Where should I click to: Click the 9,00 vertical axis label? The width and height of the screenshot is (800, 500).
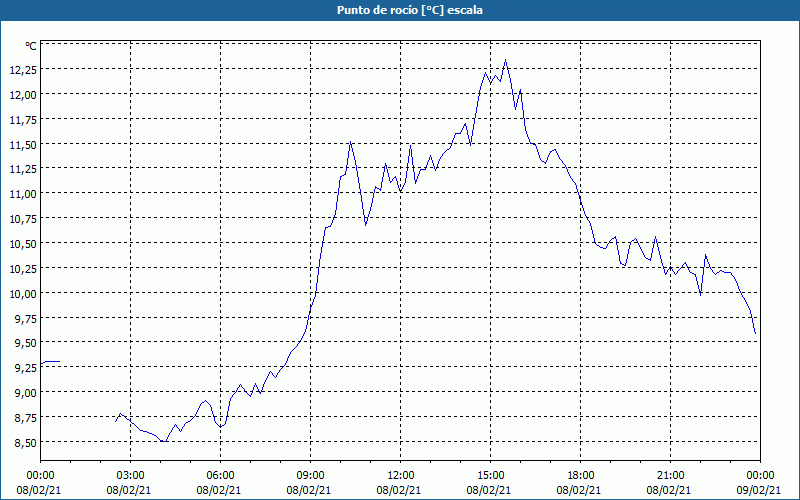click(x=26, y=393)
